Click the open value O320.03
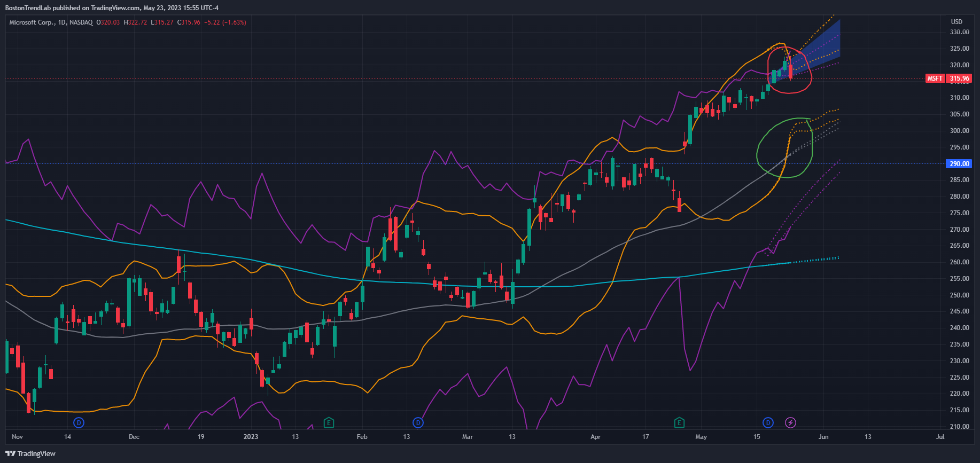The image size is (980, 463). [108, 22]
